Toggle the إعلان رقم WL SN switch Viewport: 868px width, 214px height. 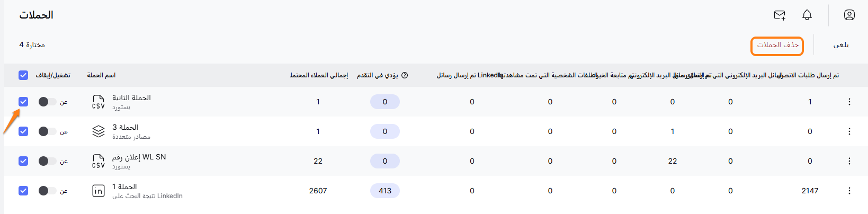coord(47,161)
